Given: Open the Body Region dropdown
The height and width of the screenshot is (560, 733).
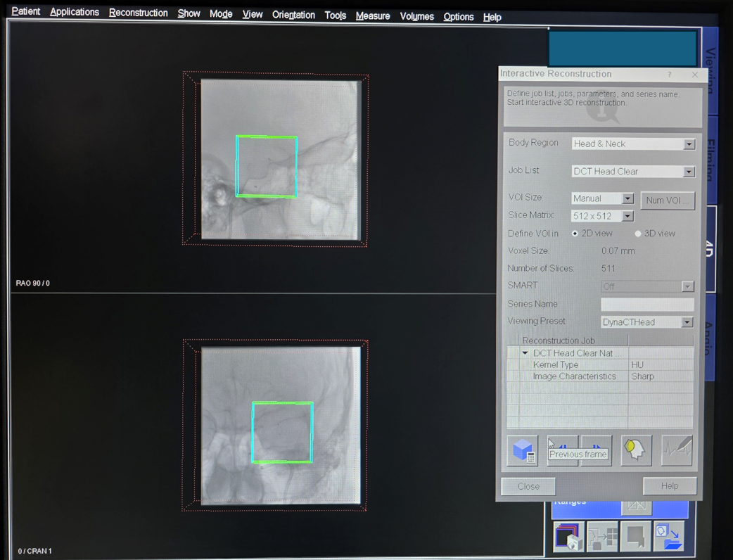Looking at the screenshot, I should 689,144.
